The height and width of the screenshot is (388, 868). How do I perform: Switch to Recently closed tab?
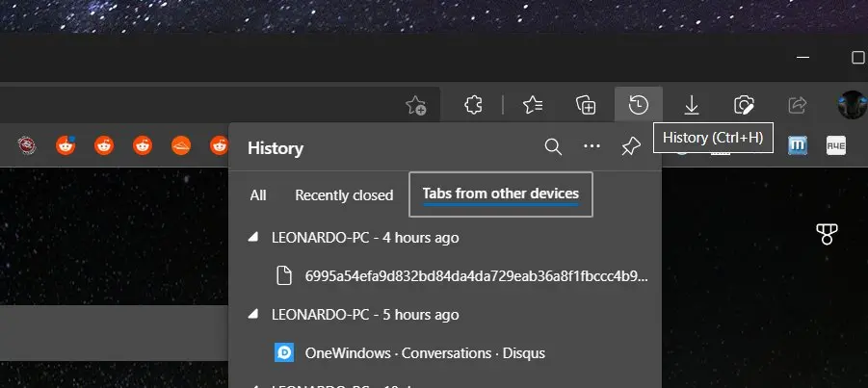[x=344, y=194]
